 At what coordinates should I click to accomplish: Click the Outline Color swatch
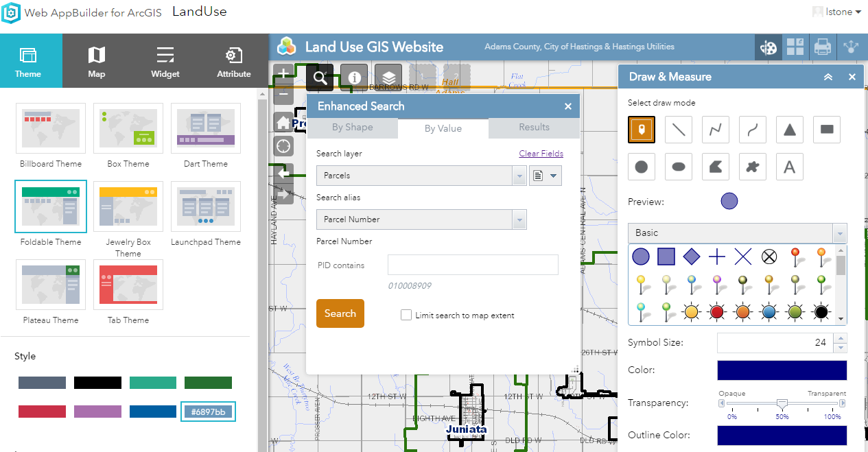(782, 436)
